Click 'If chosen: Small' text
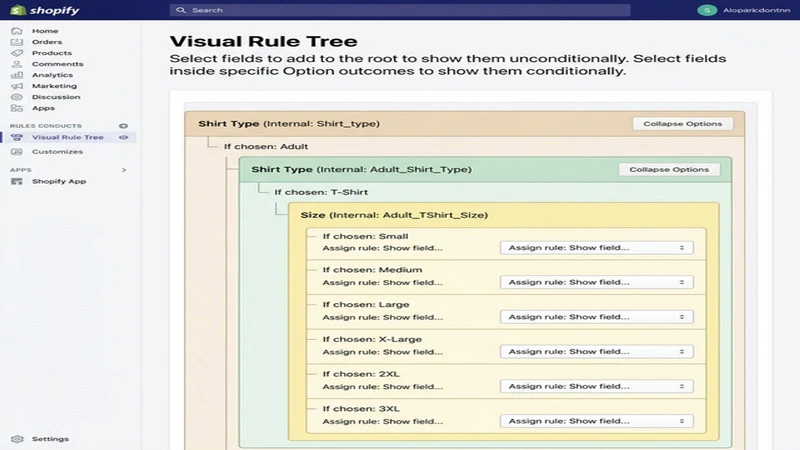The width and height of the screenshot is (800, 450). pos(365,236)
